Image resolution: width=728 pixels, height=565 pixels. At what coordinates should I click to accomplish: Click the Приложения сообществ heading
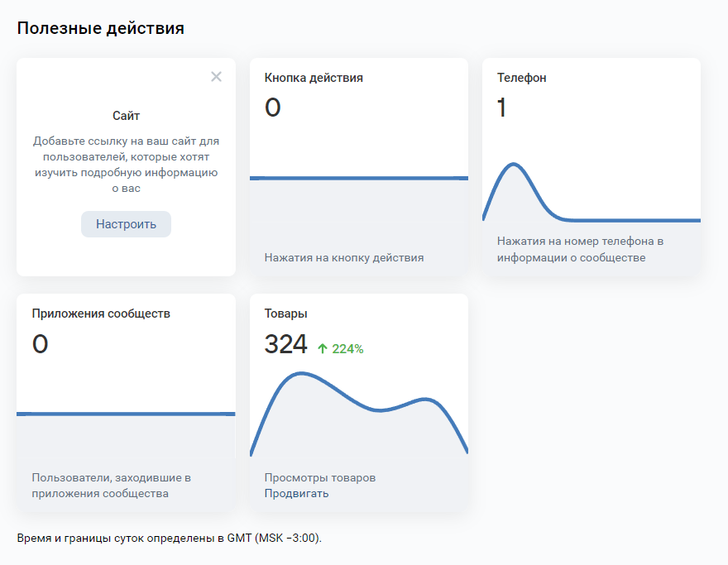tap(101, 314)
